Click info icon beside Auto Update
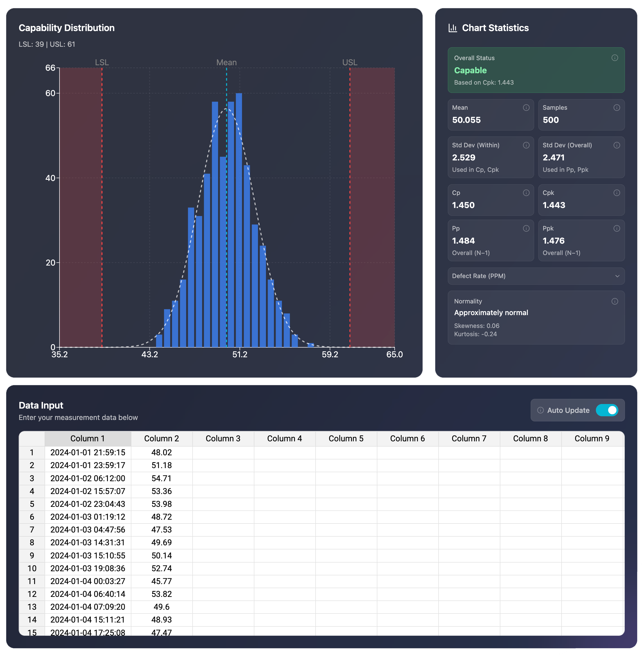Image resolution: width=644 pixels, height=659 pixels. click(x=540, y=410)
